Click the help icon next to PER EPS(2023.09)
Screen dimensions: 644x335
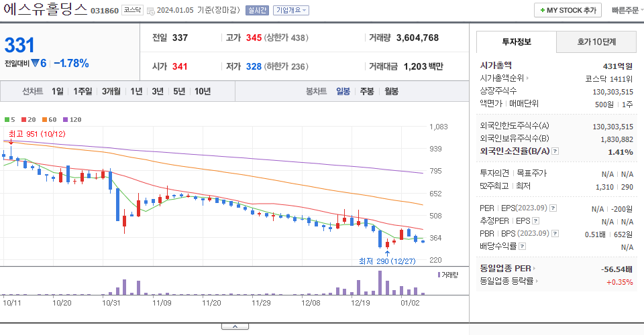[553, 208]
